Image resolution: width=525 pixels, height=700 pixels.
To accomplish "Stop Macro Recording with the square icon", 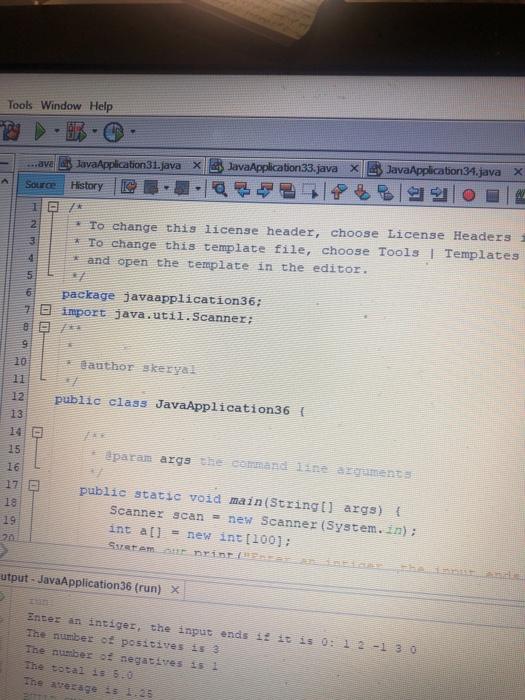I will pyautogui.click(x=492, y=196).
